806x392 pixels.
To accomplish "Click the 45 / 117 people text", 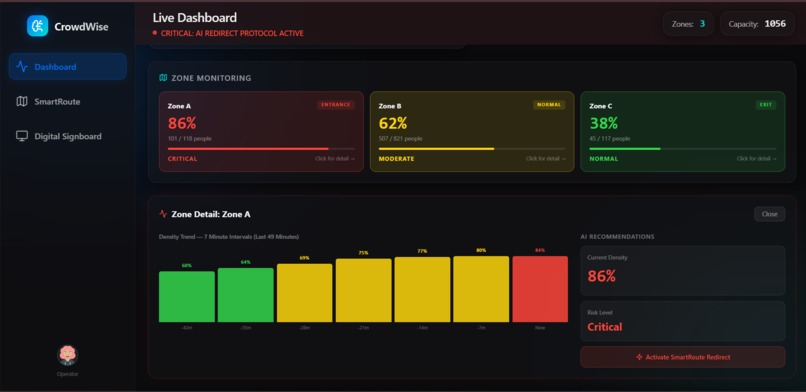I will pyautogui.click(x=610, y=139).
